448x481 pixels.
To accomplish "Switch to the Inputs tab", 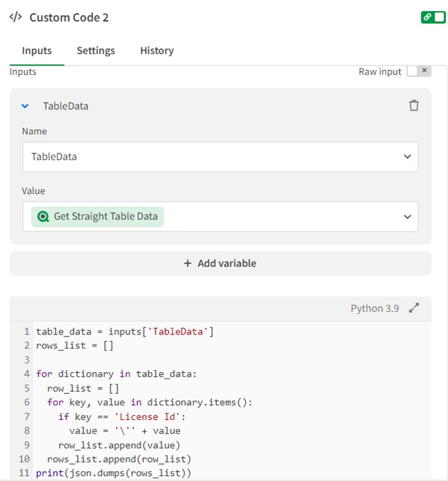I will pyautogui.click(x=37, y=51).
